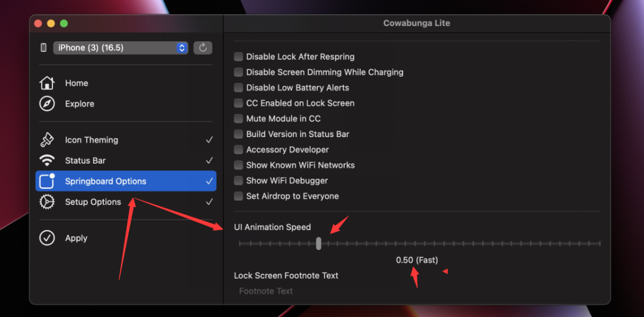Enable Set Airdrop to Everyone checkbox
Image resolution: width=644 pixels, height=317 pixels.
pyautogui.click(x=239, y=196)
